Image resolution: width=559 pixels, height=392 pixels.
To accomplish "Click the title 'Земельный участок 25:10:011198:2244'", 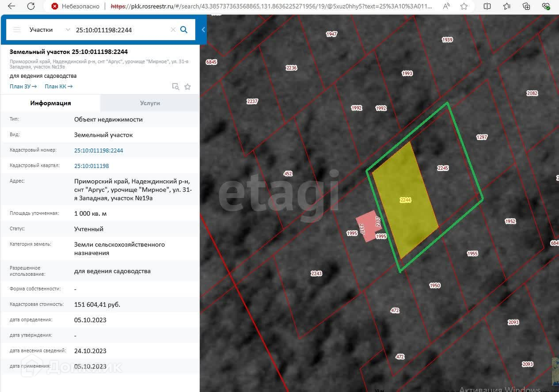I will click(68, 52).
